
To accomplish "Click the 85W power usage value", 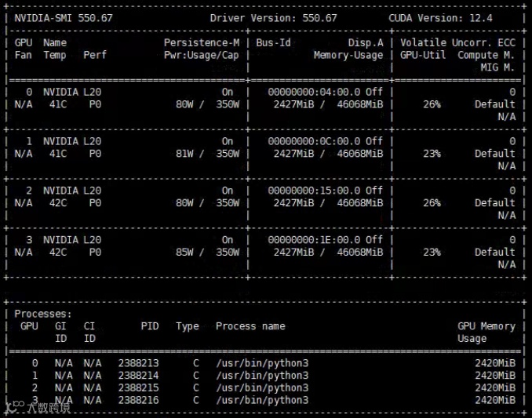I will [184, 253].
